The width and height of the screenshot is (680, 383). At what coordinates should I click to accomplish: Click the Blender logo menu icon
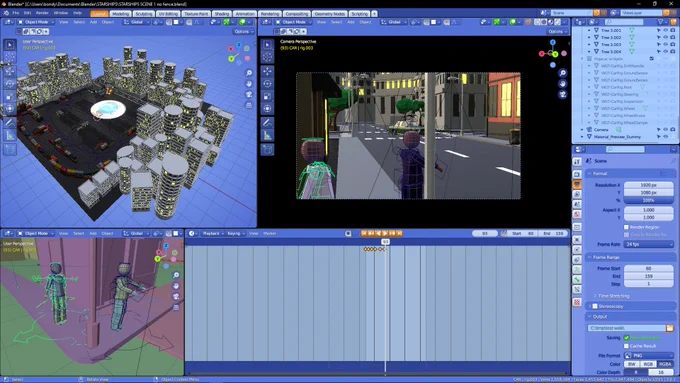point(6,13)
